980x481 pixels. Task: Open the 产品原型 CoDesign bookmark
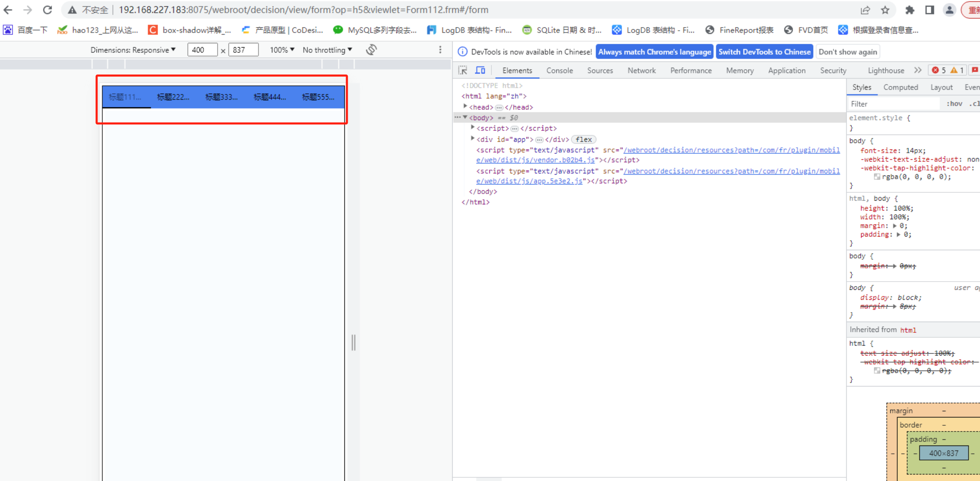pos(282,30)
